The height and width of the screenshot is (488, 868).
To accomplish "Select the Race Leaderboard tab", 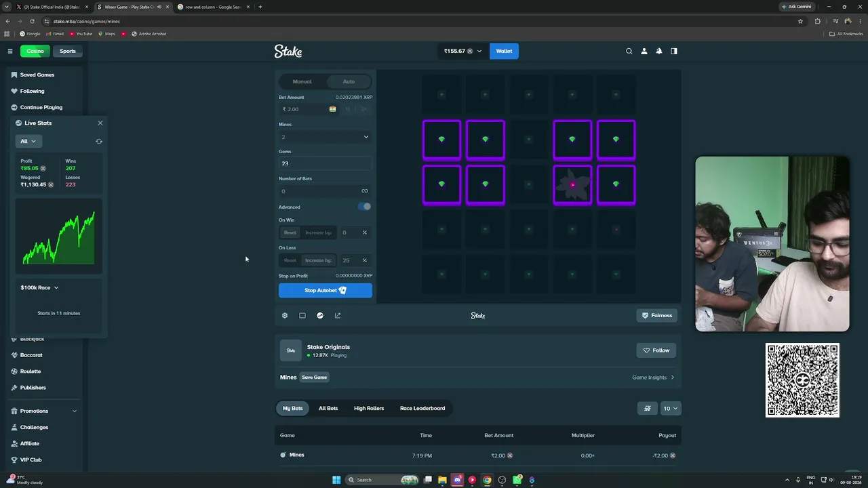I will pyautogui.click(x=422, y=408).
